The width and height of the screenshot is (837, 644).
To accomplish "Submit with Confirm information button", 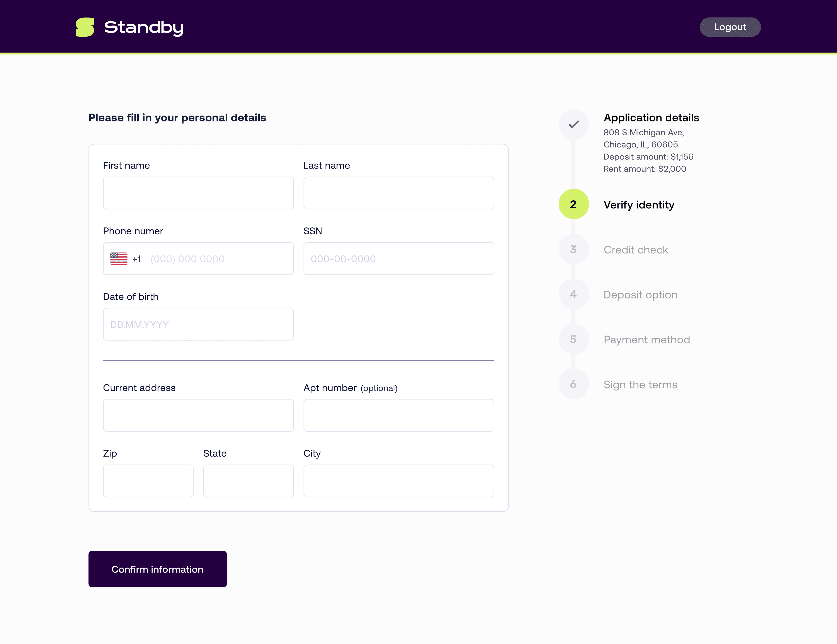I will (x=158, y=569).
